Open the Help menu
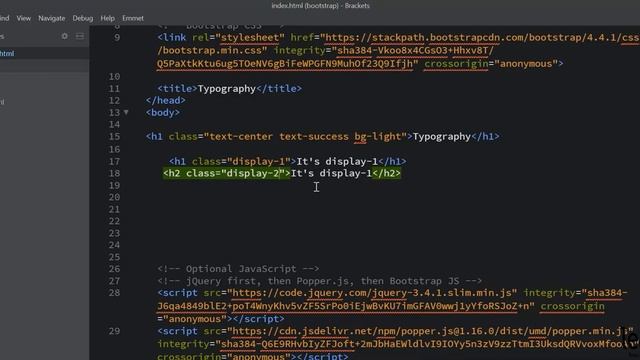The image size is (640, 360). point(107,18)
